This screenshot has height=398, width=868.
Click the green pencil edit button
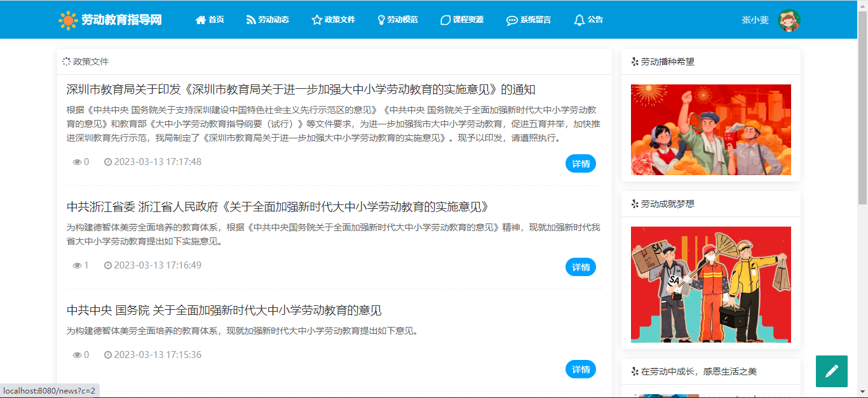tap(832, 371)
